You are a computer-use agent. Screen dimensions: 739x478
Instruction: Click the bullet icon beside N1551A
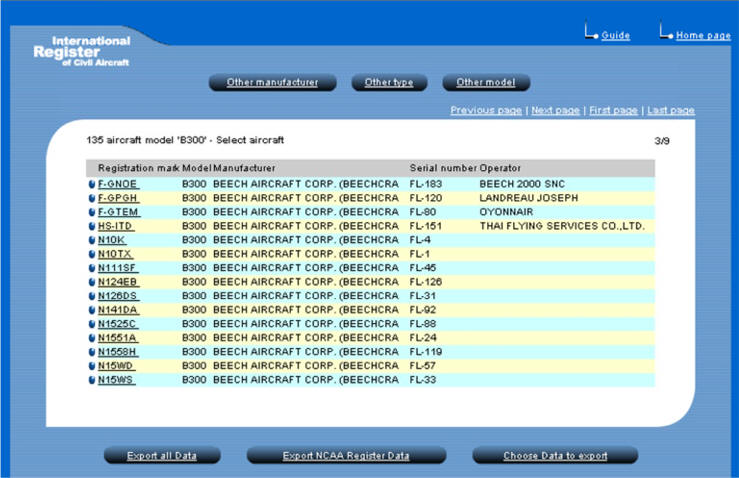[x=92, y=338]
